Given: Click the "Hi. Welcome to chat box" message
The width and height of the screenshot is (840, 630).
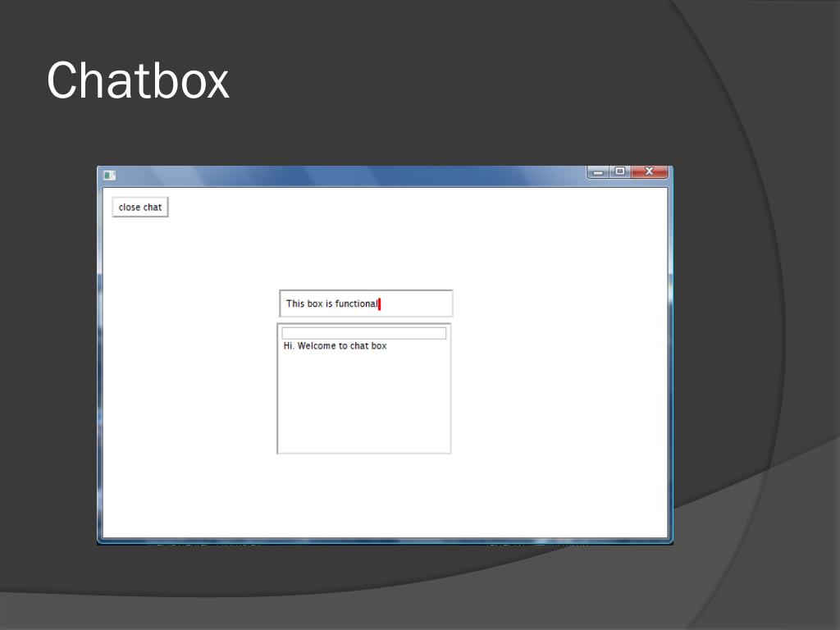Looking at the screenshot, I should tap(336, 346).
